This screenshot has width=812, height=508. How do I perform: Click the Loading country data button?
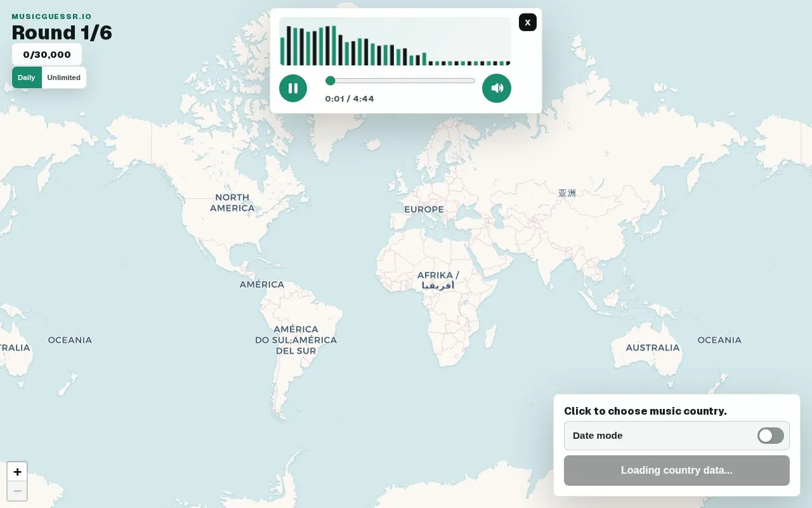(677, 471)
